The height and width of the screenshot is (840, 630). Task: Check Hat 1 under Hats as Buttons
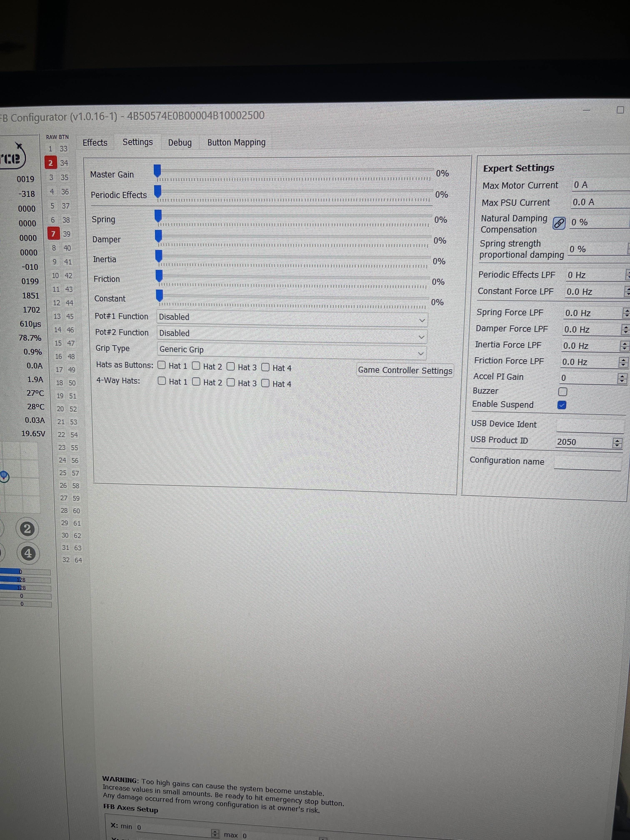click(162, 365)
